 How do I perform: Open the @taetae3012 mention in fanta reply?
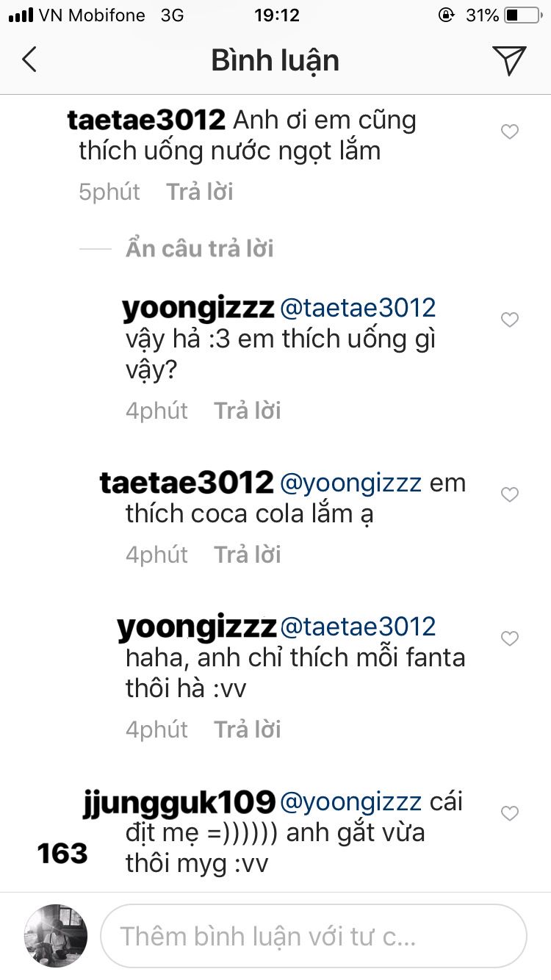(359, 627)
